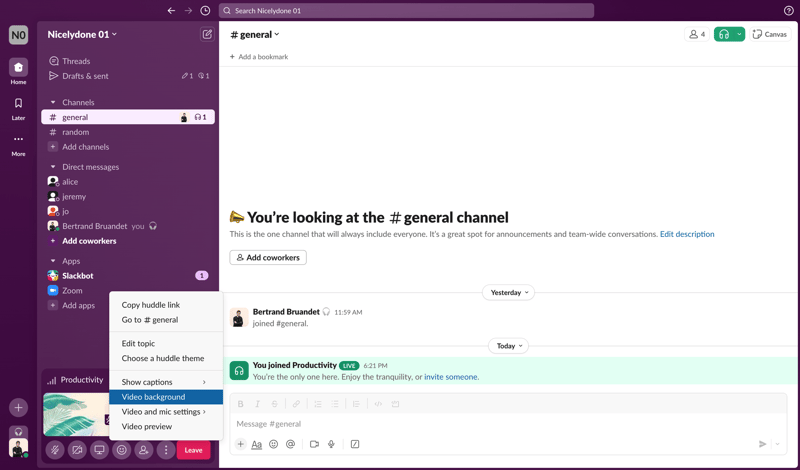Open the Canvas button
800x470 pixels.
pyautogui.click(x=770, y=34)
